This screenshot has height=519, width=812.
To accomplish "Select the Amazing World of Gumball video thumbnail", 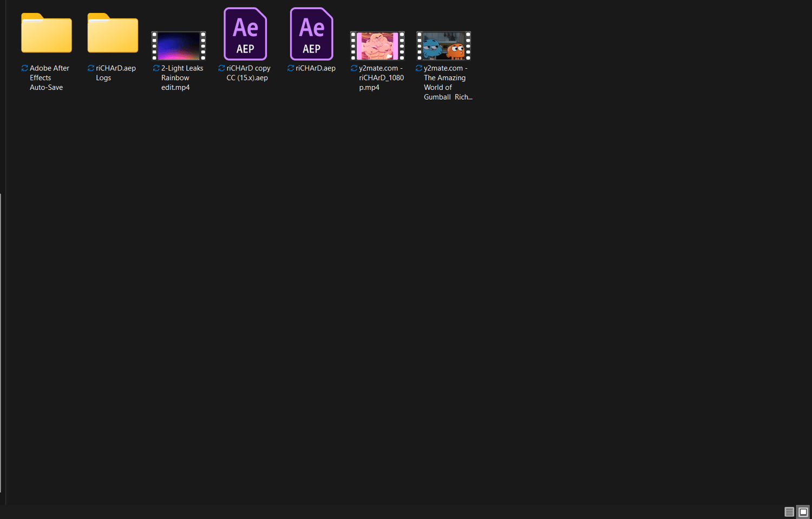I will [443, 46].
